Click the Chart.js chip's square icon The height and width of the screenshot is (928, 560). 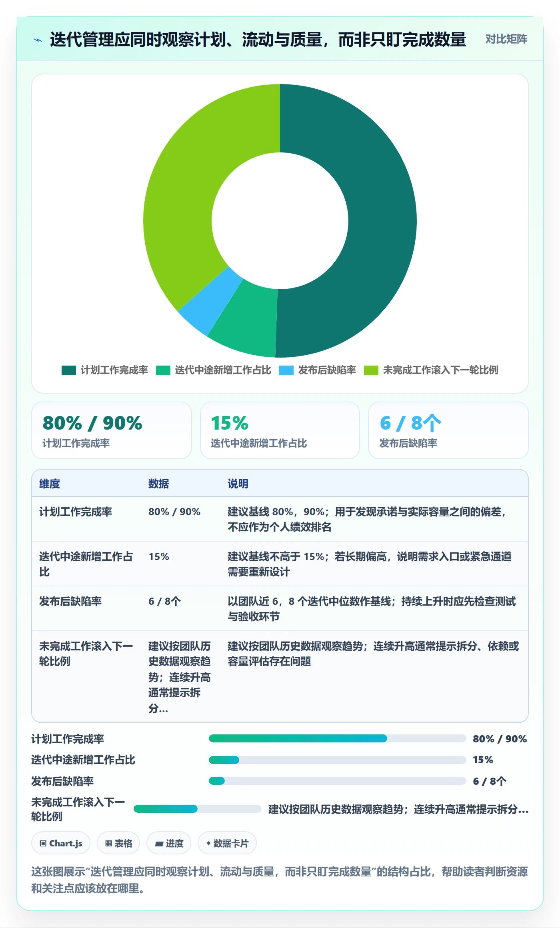(43, 844)
